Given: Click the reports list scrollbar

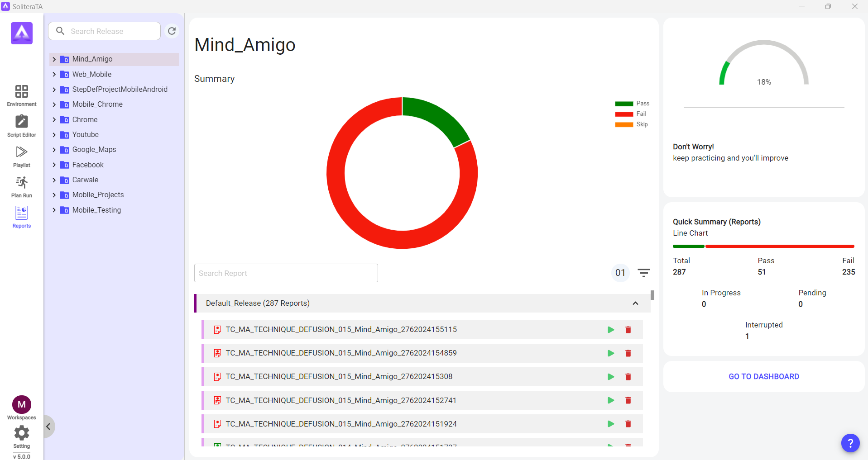Looking at the screenshot, I should point(652,295).
